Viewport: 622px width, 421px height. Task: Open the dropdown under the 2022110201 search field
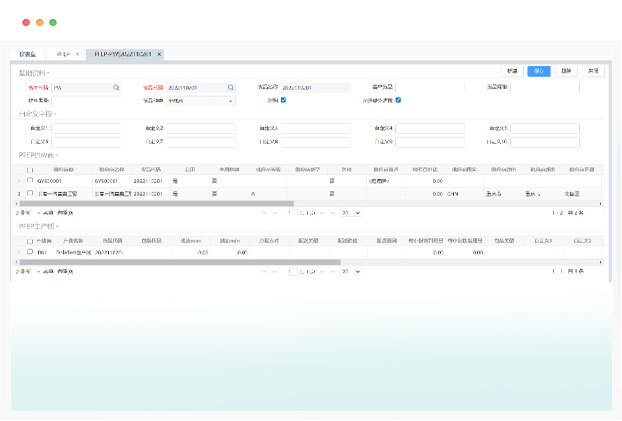(x=201, y=101)
